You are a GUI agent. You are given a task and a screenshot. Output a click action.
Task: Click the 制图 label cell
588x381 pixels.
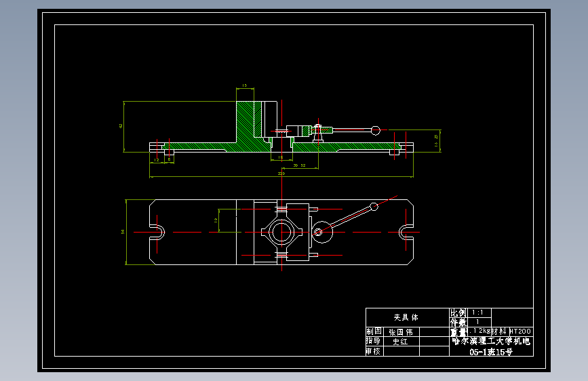coord(374,332)
